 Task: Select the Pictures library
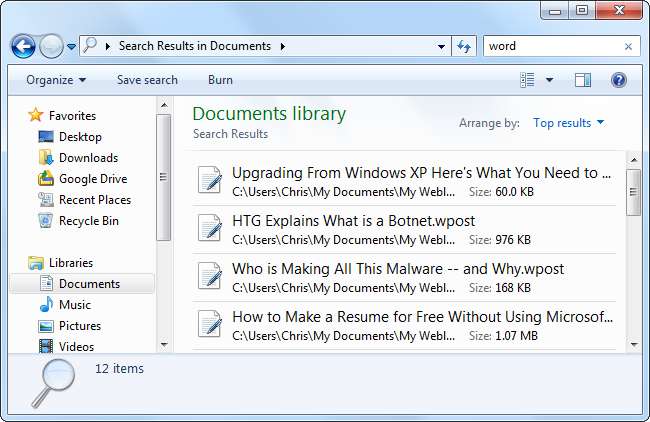(x=79, y=326)
